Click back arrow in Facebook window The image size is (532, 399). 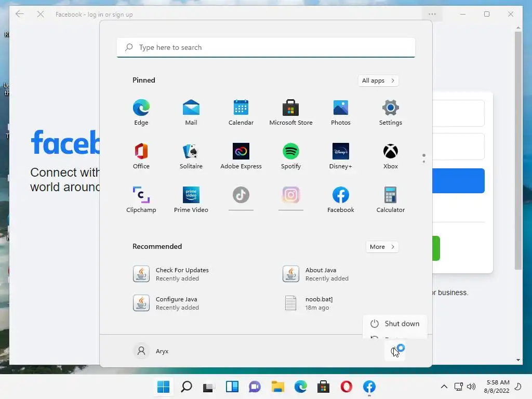pyautogui.click(x=20, y=14)
